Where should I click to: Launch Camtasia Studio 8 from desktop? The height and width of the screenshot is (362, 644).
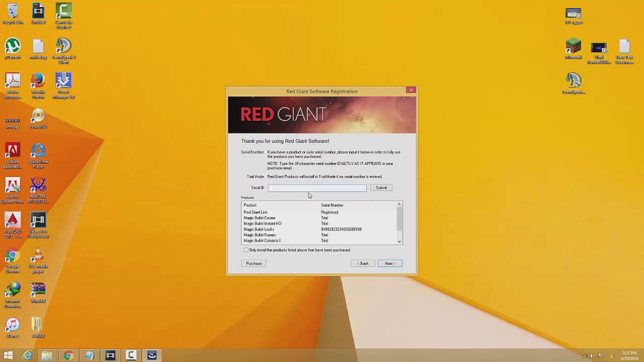coord(63,16)
